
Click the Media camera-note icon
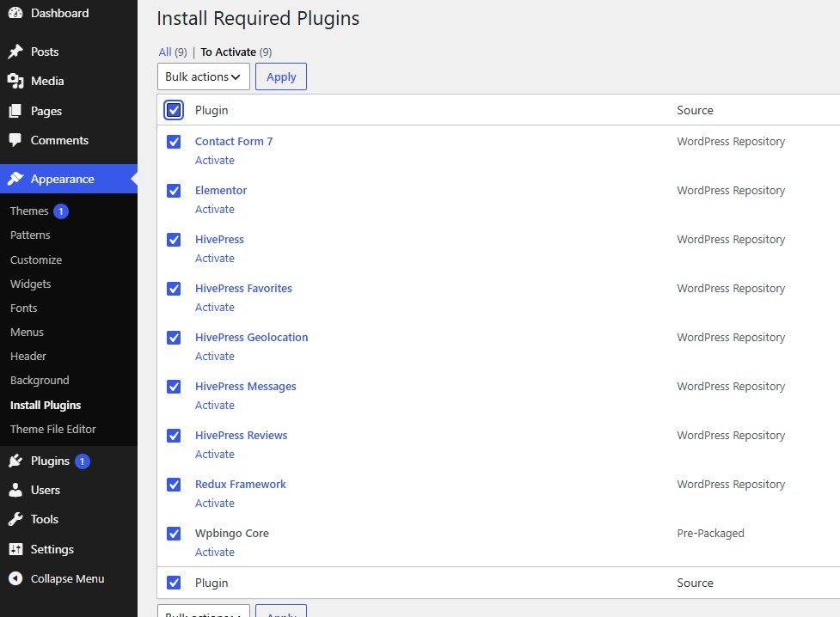[15, 81]
